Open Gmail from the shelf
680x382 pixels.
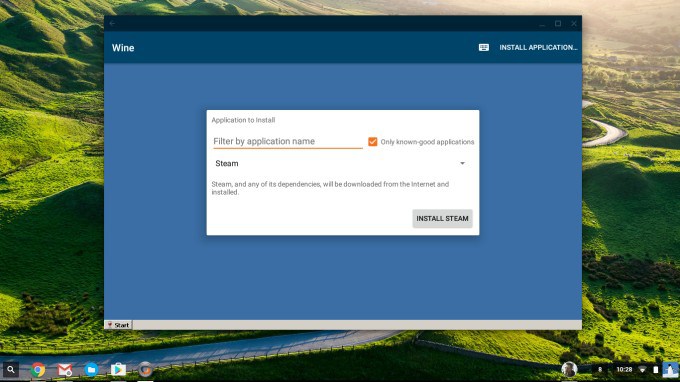65,369
